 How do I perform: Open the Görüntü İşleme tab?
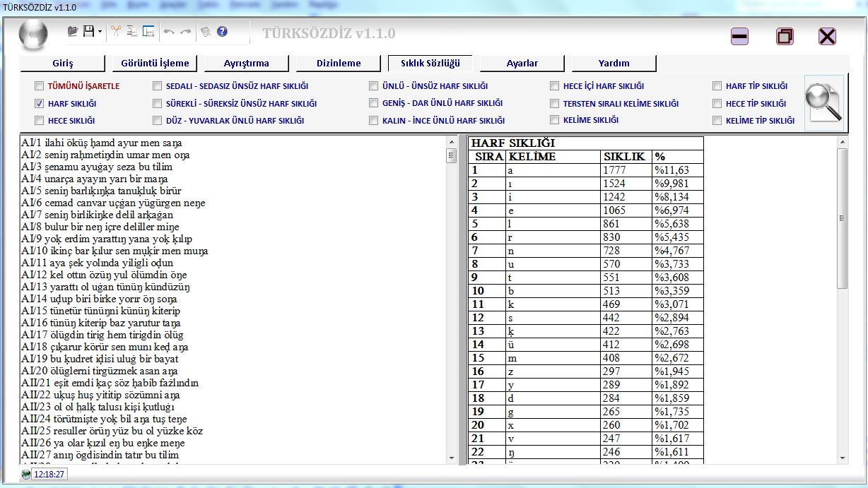click(155, 64)
